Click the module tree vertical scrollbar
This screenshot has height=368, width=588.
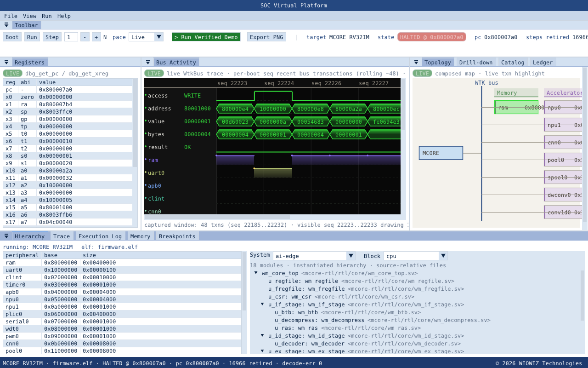click(583, 295)
